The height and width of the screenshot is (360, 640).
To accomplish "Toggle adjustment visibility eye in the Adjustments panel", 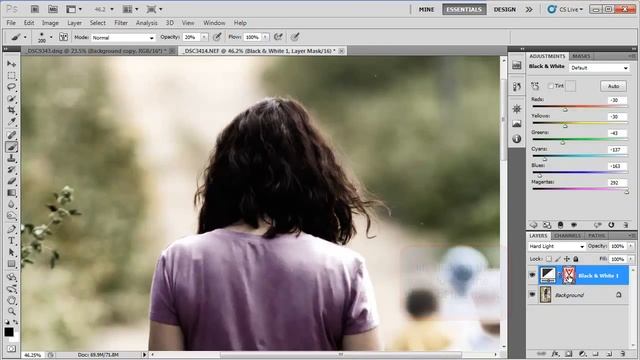I will pyautogui.click(x=574, y=225).
